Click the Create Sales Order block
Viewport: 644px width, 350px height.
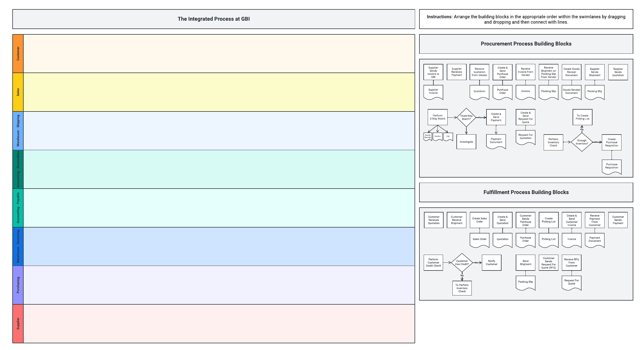coord(479,220)
